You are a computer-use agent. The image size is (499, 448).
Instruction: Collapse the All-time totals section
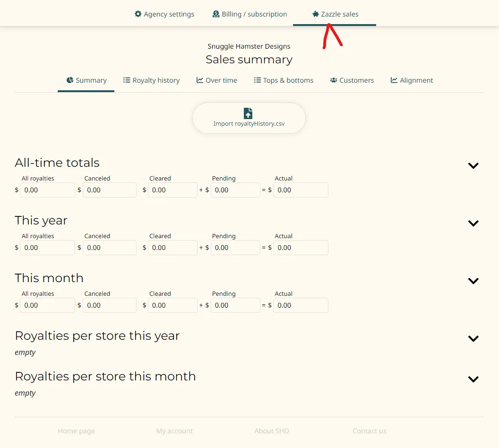point(473,165)
